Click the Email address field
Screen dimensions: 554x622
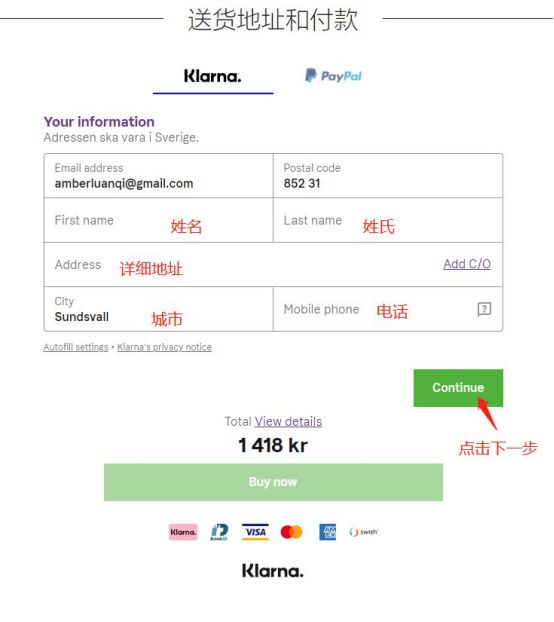pos(159,176)
